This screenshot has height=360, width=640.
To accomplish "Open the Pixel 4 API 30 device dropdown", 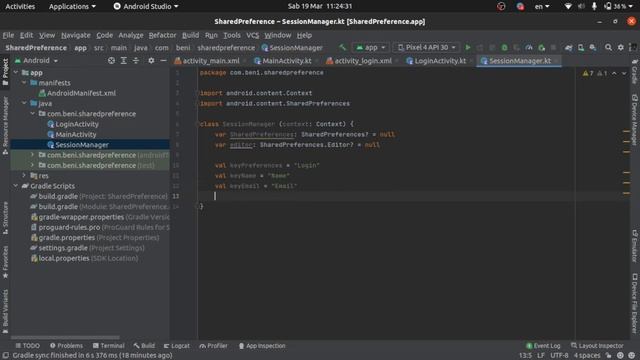I will [427, 48].
